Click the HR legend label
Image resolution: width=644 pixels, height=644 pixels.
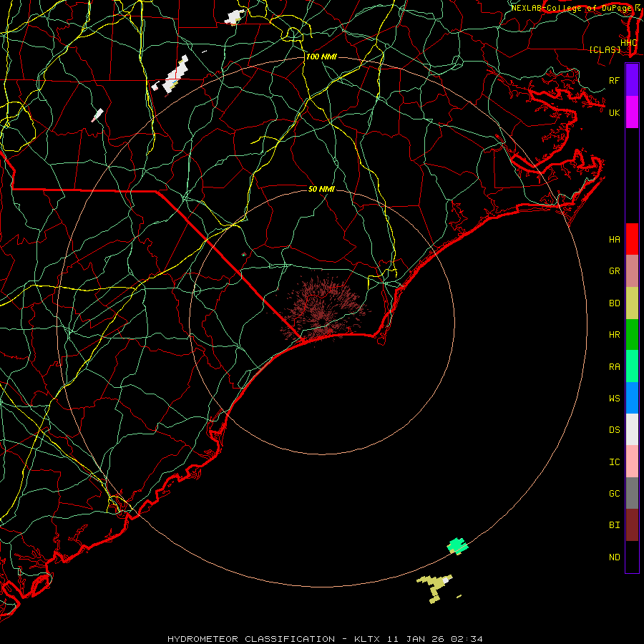pos(615,335)
